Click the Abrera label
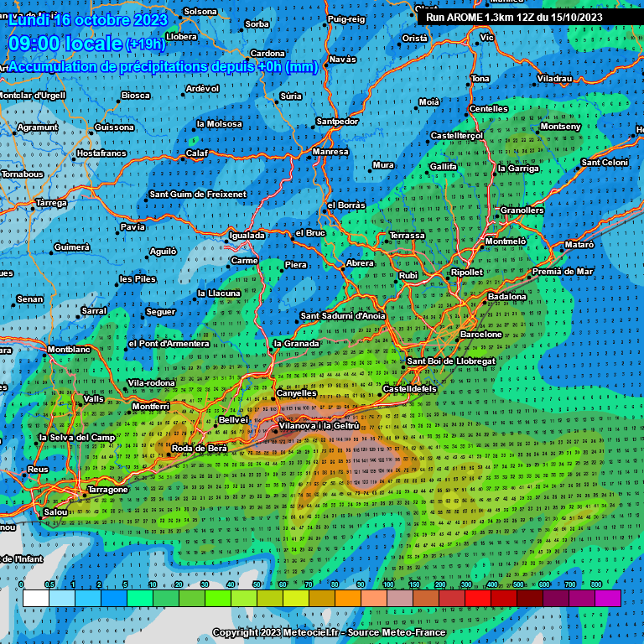The height and width of the screenshot is (644, 644). [x=360, y=263]
